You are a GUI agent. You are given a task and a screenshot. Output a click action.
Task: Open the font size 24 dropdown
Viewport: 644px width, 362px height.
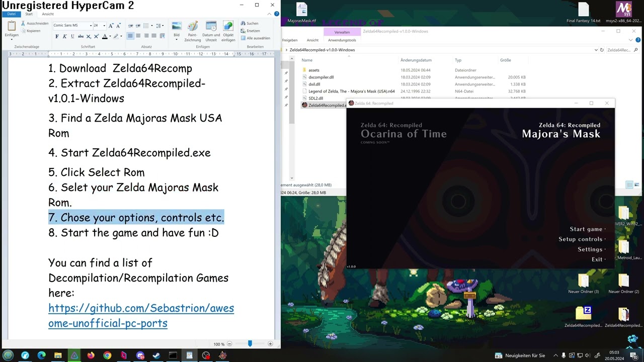coord(104,25)
